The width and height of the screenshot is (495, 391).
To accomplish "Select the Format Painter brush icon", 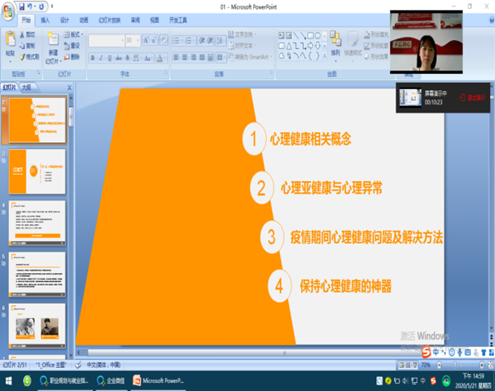I will pyautogui.click(x=22, y=57).
